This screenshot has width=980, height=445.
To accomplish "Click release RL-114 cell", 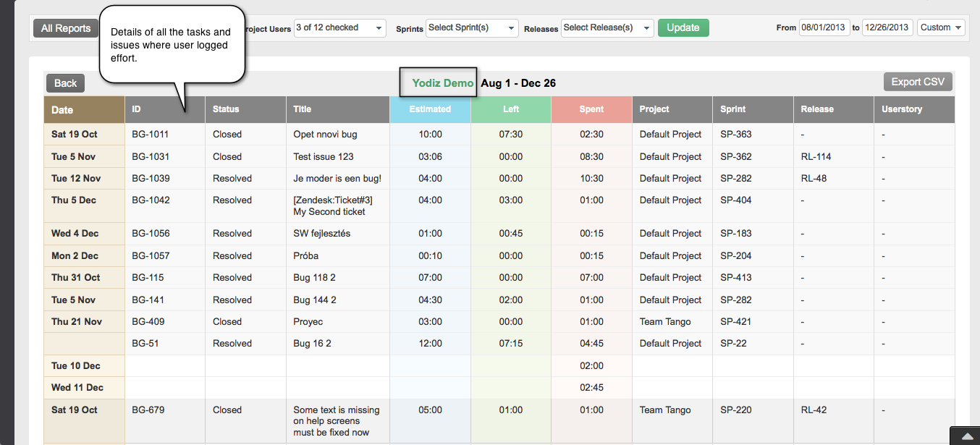I will coord(816,157).
